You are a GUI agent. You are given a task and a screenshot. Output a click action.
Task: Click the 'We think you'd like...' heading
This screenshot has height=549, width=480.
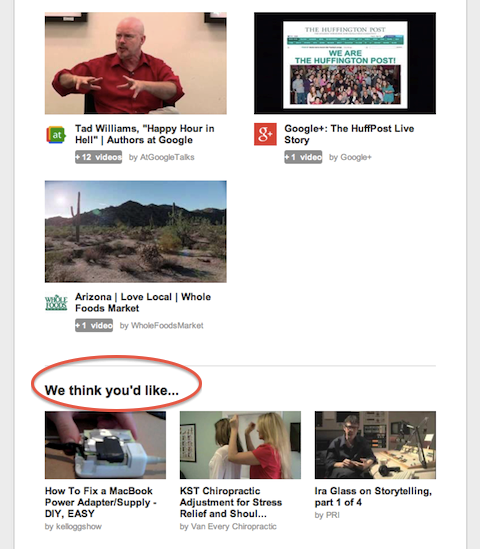click(x=112, y=390)
